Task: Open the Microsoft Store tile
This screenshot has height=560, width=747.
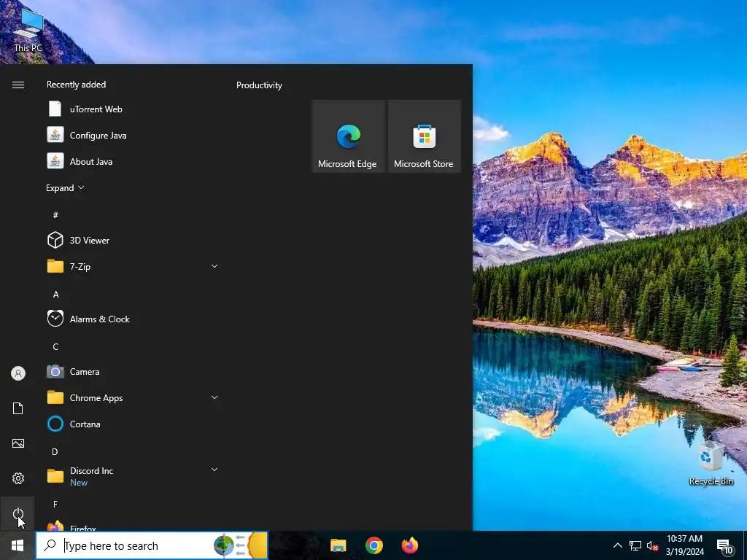Action: point(425,136)
